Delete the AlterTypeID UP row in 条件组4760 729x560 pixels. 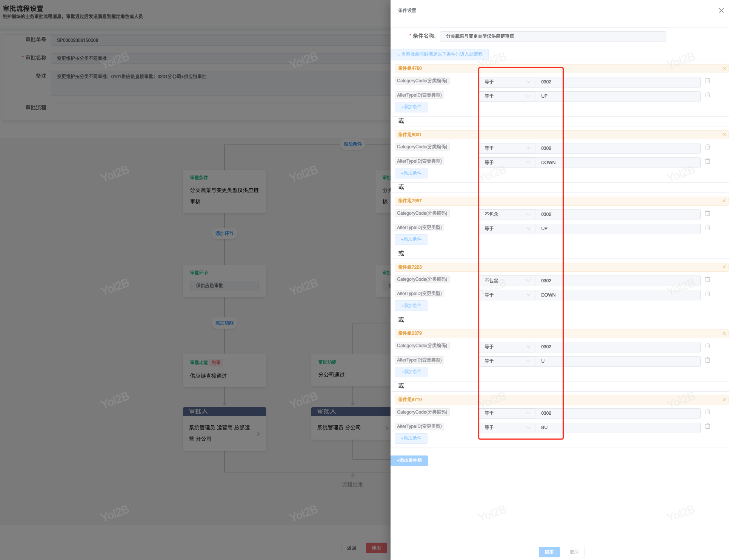[707, 95]
